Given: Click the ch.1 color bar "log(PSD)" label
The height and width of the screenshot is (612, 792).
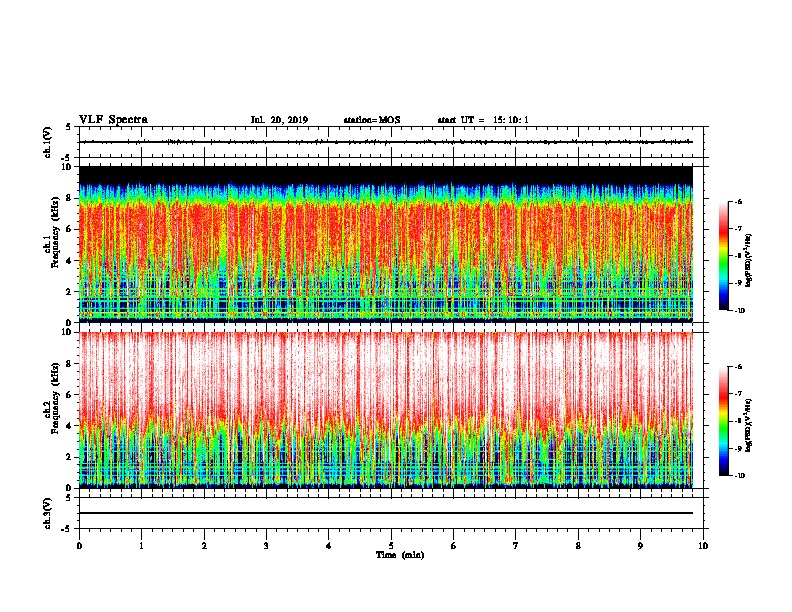Looking at the screenshot, I should tap(748, 261).
